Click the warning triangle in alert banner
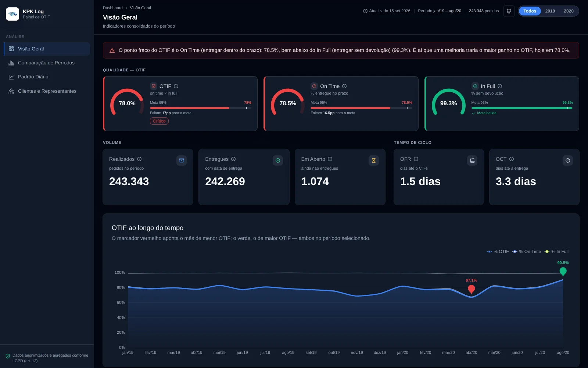588x368 pixels. click(x=112, y=50)
